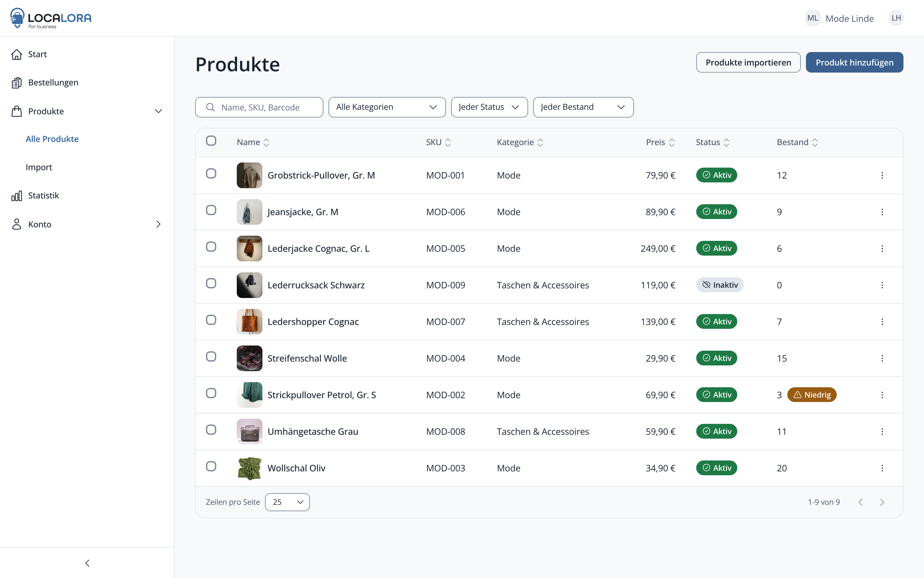
Task: Click the Produkt hinzufügen button
Action: (x=854, y=62)
